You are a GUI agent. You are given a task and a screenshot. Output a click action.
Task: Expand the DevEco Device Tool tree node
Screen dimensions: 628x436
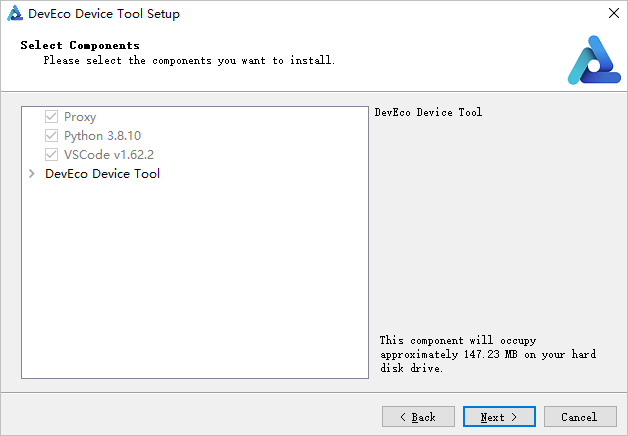[x=33, y=174]
